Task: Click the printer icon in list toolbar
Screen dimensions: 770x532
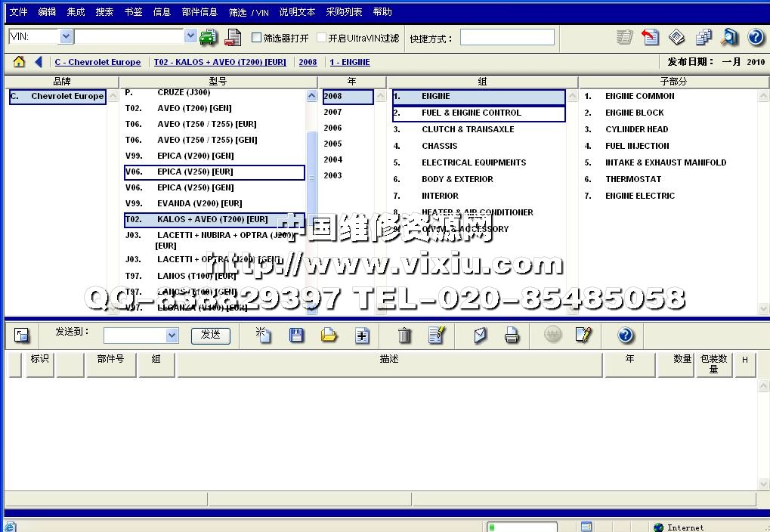Action: [x=512, y=336]
